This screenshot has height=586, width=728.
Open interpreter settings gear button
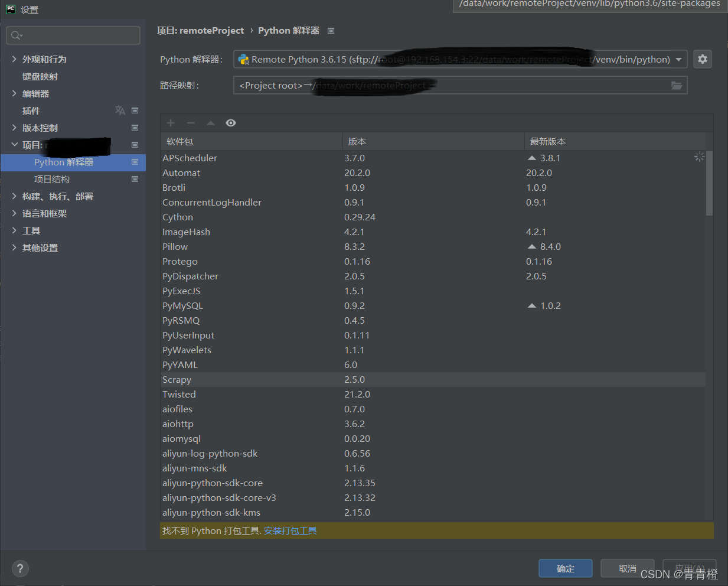702,59
